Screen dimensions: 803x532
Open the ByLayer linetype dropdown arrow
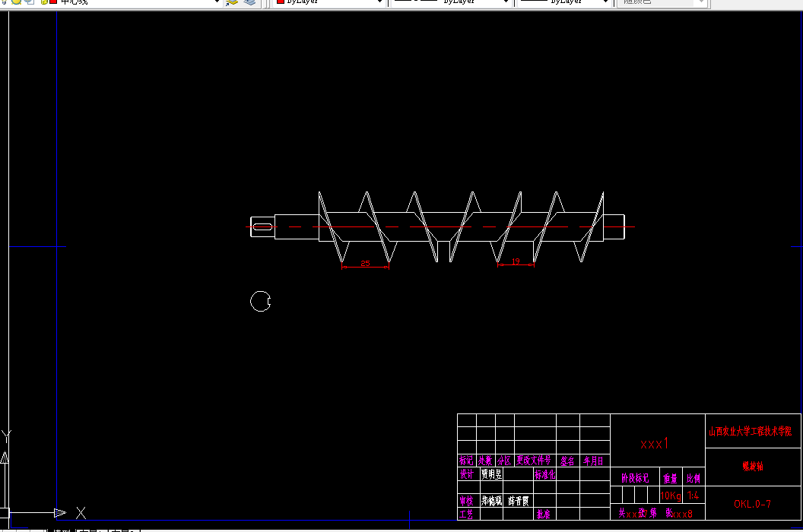point(506,2)
